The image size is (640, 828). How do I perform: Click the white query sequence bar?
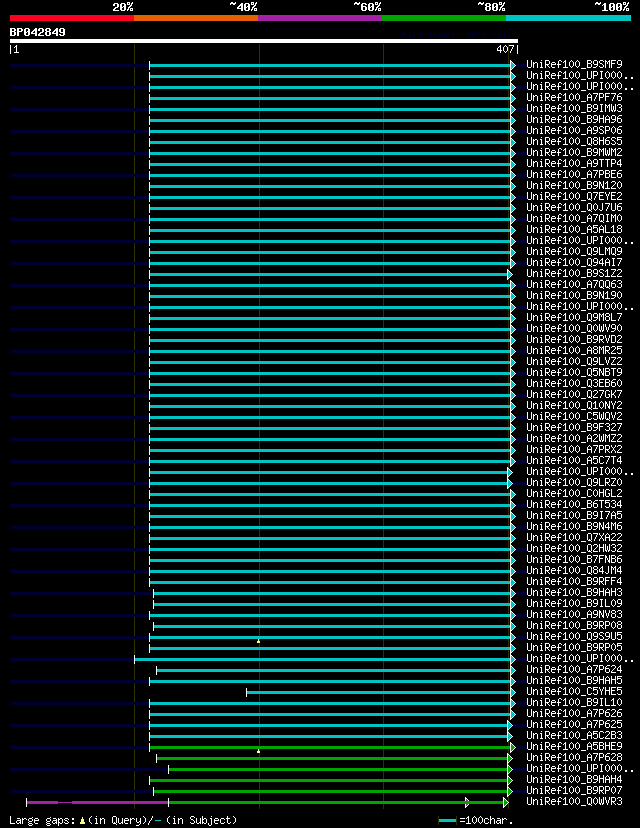point(263,41)
